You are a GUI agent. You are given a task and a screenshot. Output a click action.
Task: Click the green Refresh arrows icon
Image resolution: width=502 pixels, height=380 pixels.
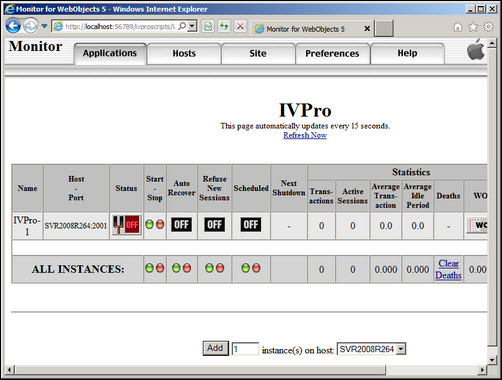click(224, 26)
